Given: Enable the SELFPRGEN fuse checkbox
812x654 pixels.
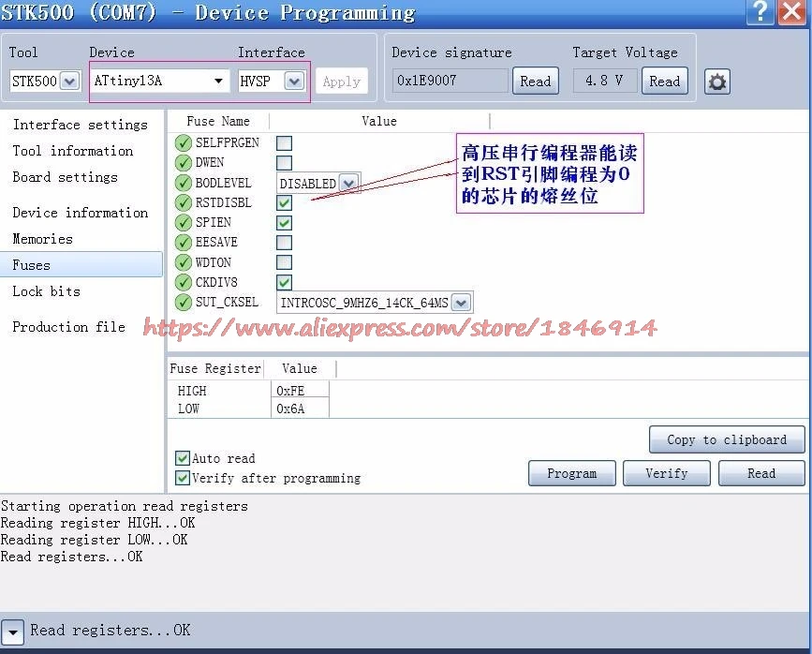Looking at the screenshot, I should 284,143.
